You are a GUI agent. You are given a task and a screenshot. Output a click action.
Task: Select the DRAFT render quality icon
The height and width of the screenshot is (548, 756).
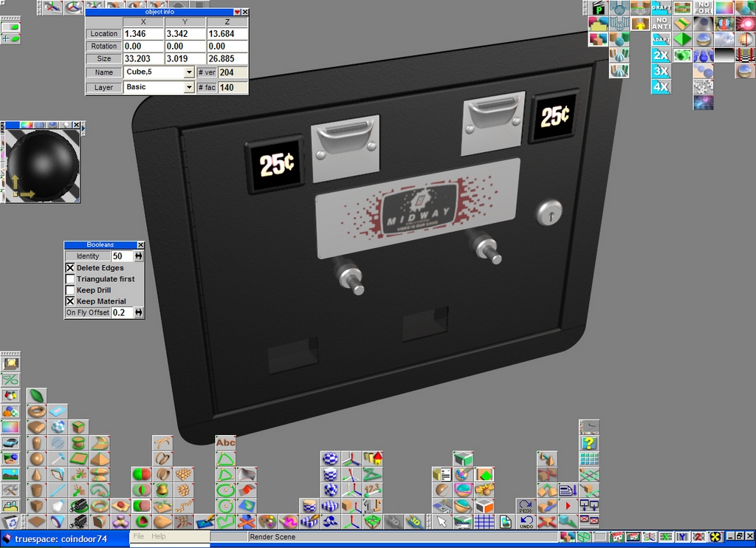661,7
